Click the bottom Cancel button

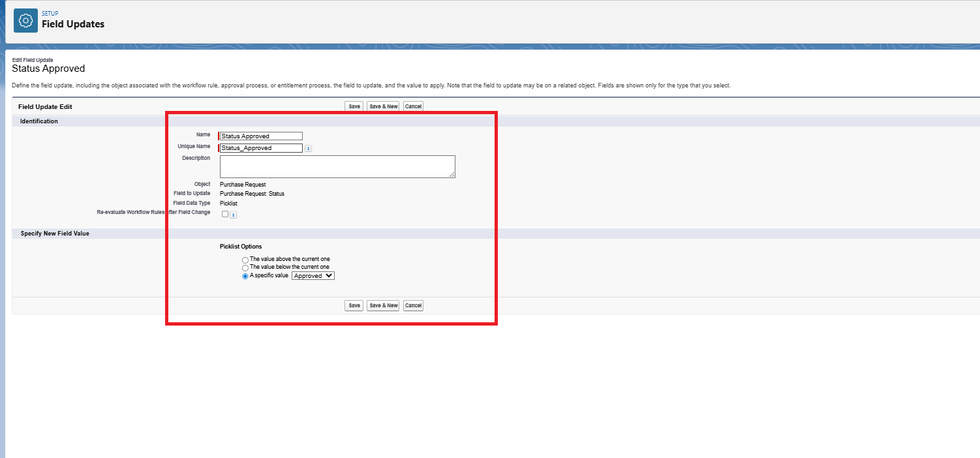coord(413,305)
